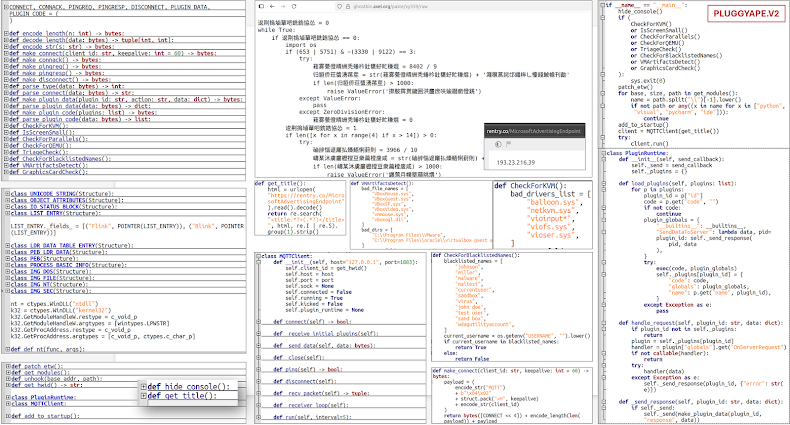
Task: Open the browser tabs sidebar icon
Action: click(x=259, y=6)
